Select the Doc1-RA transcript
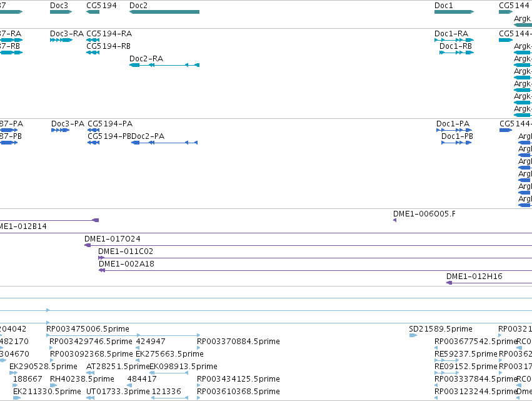Image resolution: width=532 pixels, height=401 pixels. (x=454, y=40)
